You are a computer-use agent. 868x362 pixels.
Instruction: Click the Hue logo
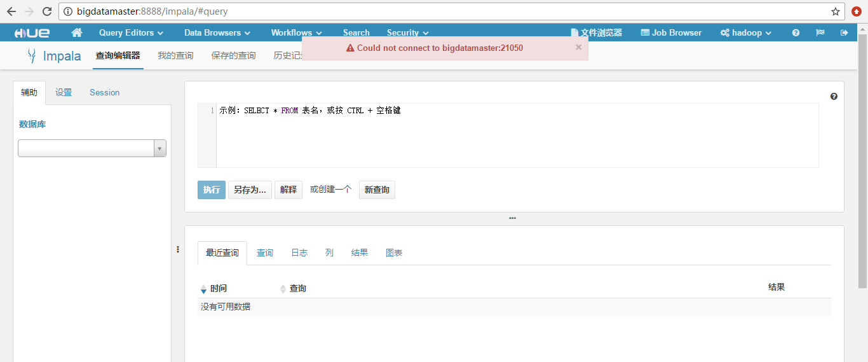coord(32,33)
